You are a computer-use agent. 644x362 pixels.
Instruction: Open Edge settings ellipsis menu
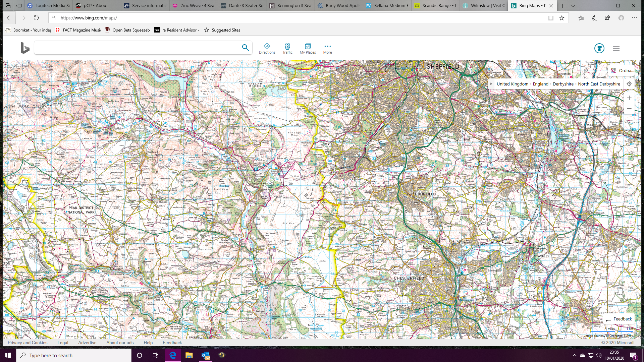[635, 18]
